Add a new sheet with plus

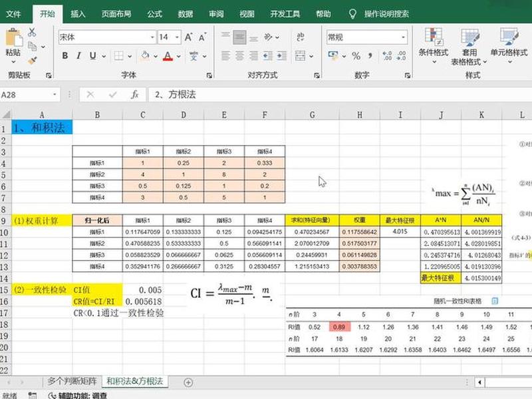click(x=188, y=382)
